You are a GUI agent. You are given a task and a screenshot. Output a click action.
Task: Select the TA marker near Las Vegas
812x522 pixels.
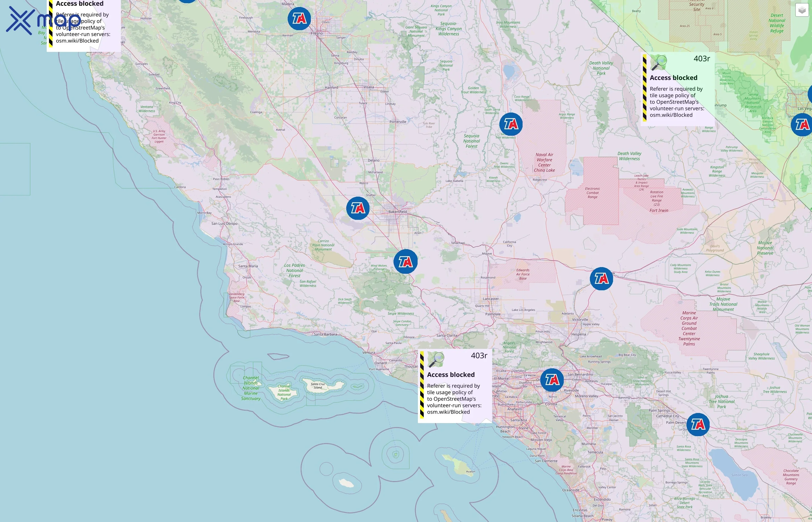tap(802, 125)
